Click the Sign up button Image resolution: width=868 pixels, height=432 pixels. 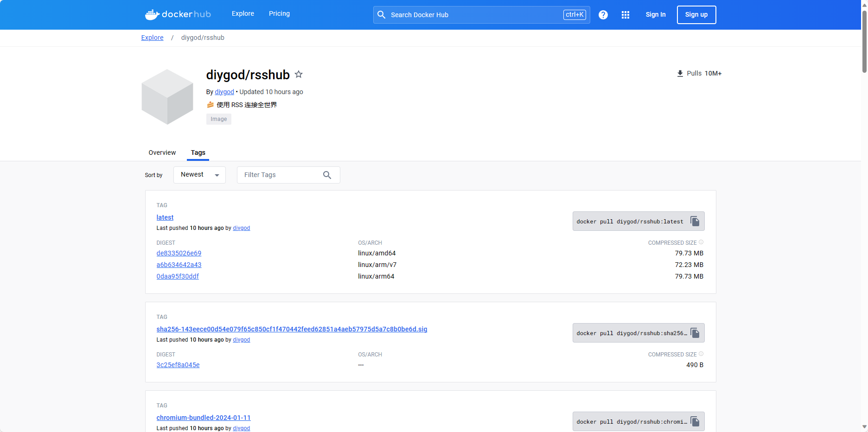click(x=696, y=15)
